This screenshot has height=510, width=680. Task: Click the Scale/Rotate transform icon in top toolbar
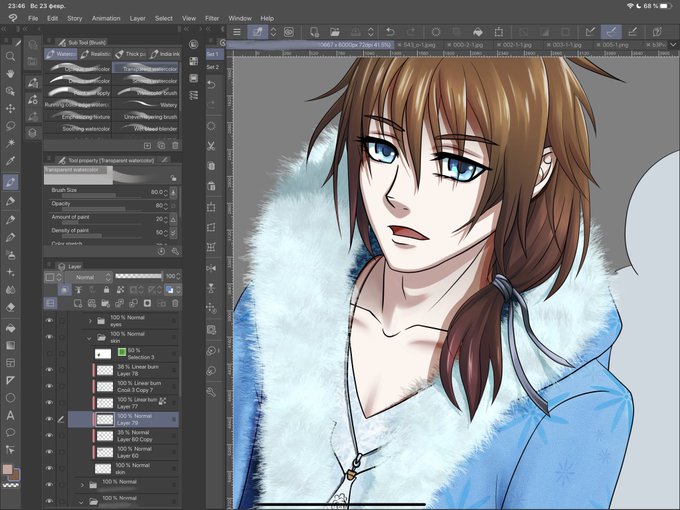click(x=499, y=32)
